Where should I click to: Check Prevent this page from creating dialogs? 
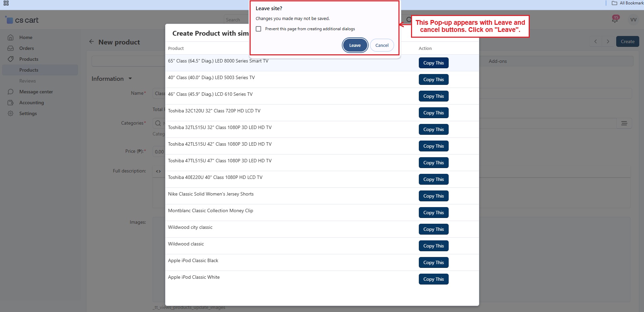click(x=258, y=29)
